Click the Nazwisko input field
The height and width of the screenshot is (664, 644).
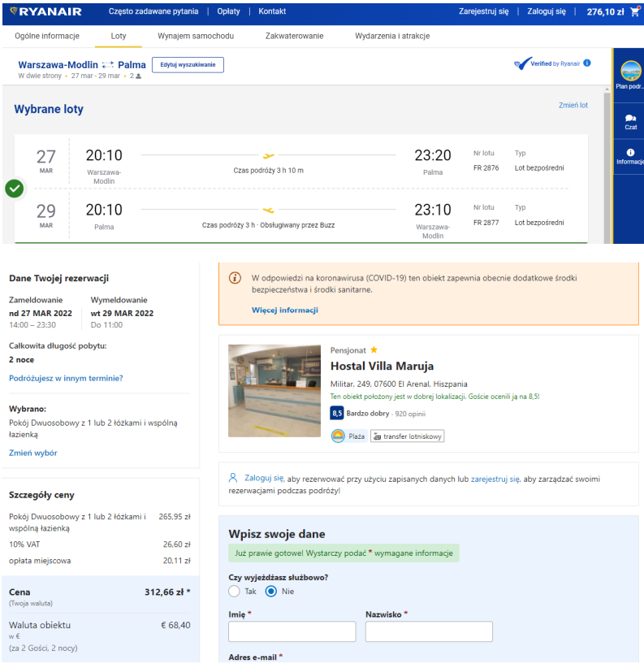[x=429, y=631]
